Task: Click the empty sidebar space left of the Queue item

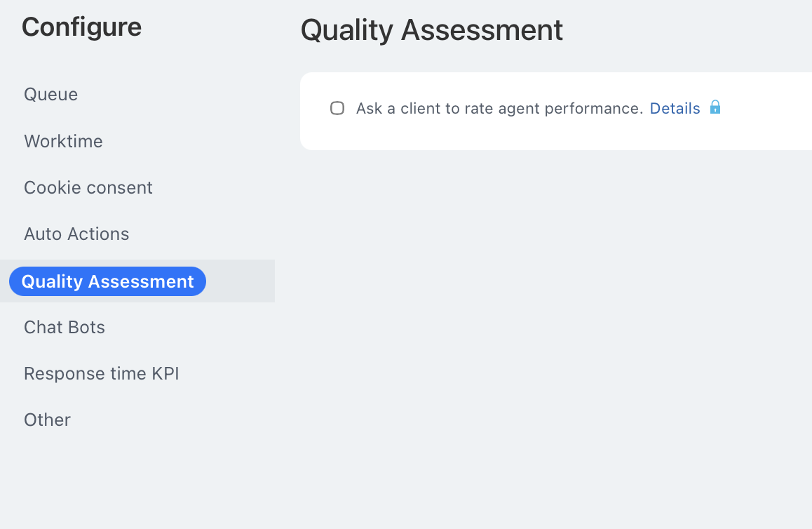Action: [11, 94]
